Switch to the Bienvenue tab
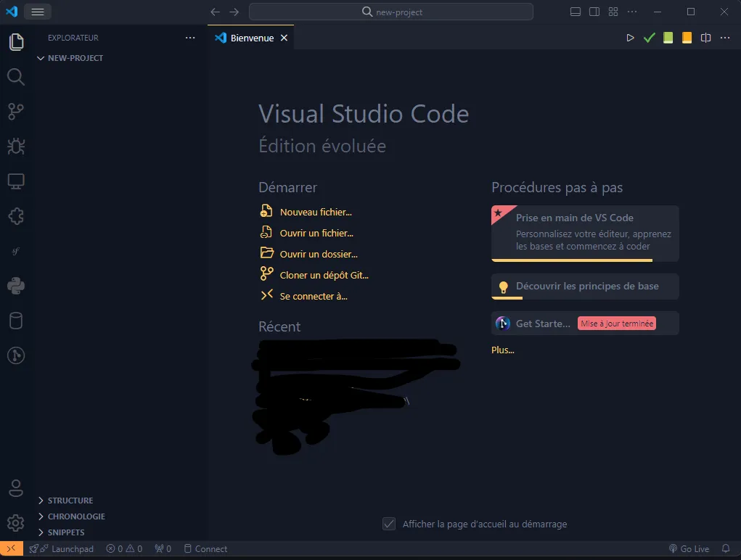This screenshot has height=560, width=741. (x=250, y=37)
